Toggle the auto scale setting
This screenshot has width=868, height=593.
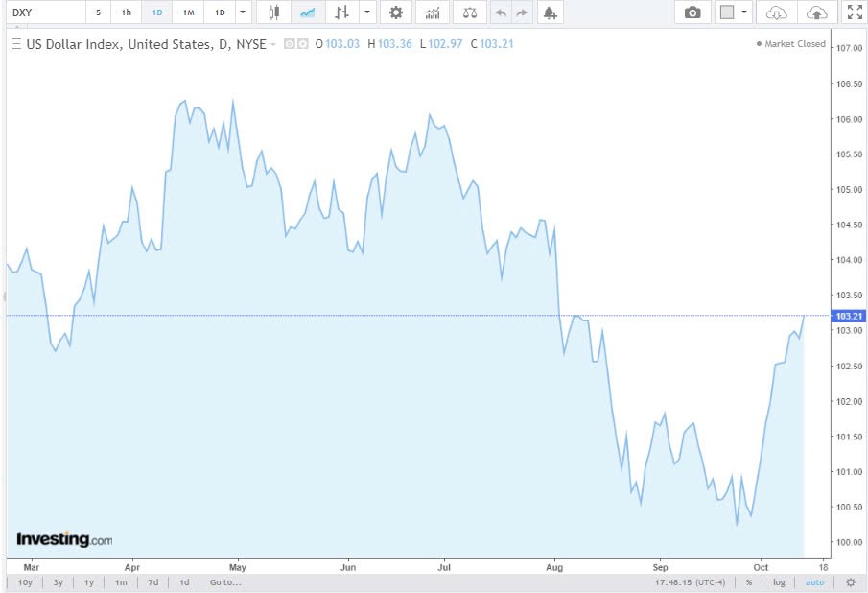coord(814,582)
